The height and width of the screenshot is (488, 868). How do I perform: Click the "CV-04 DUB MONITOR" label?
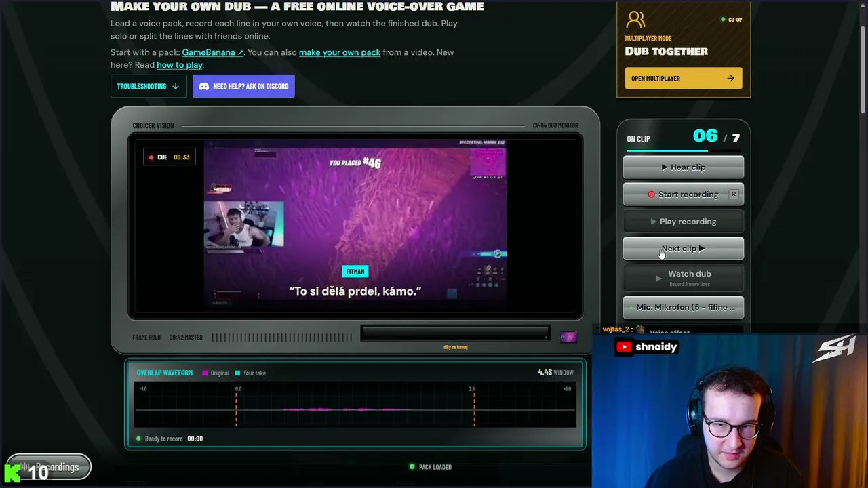(555, 126)
